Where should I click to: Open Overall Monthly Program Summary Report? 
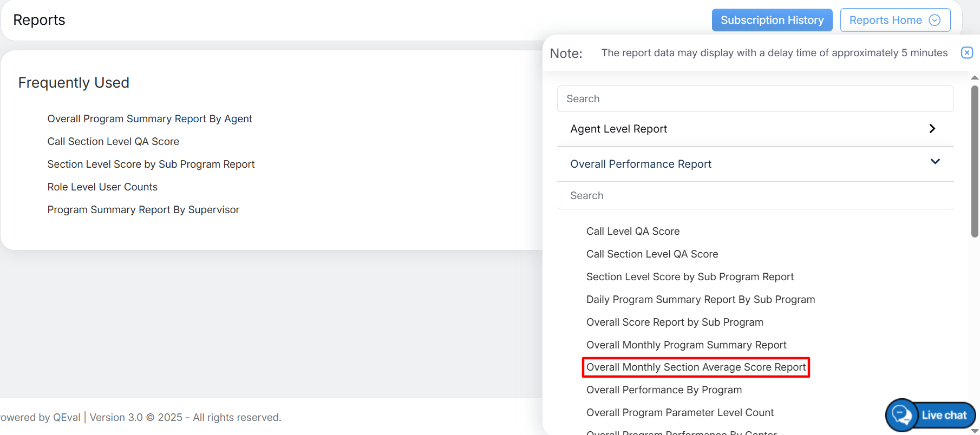[x=686, y=345]
